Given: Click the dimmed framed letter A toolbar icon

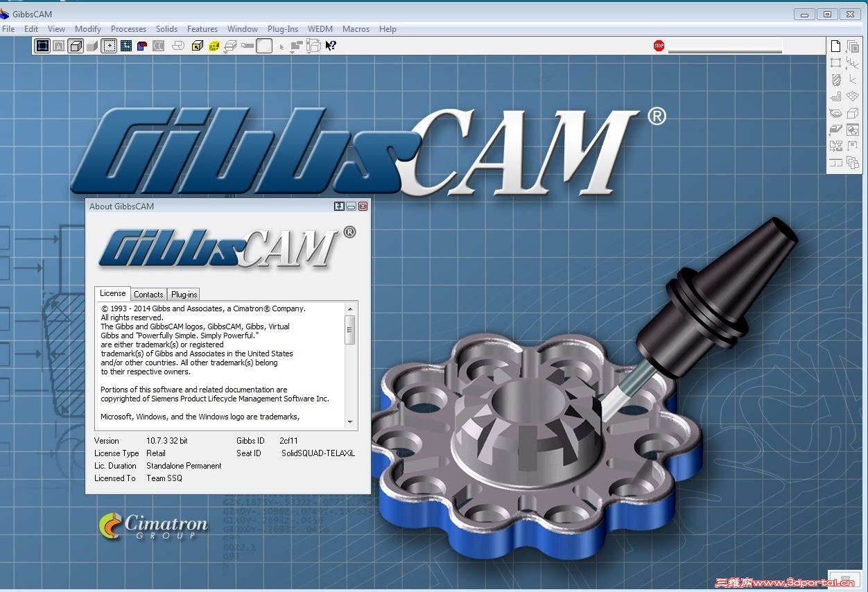Looking at the screenshot, I should click(x=59, y=46).
